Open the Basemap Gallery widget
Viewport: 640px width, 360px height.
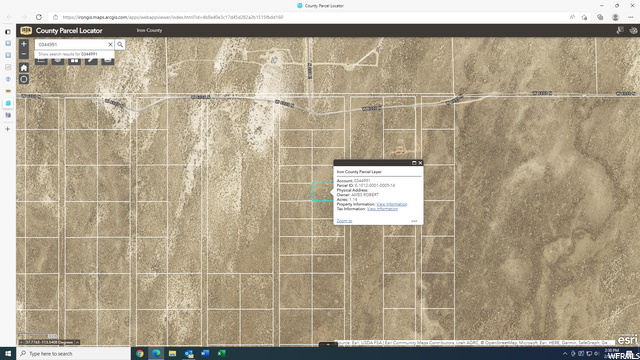click(x=74, y=61)
